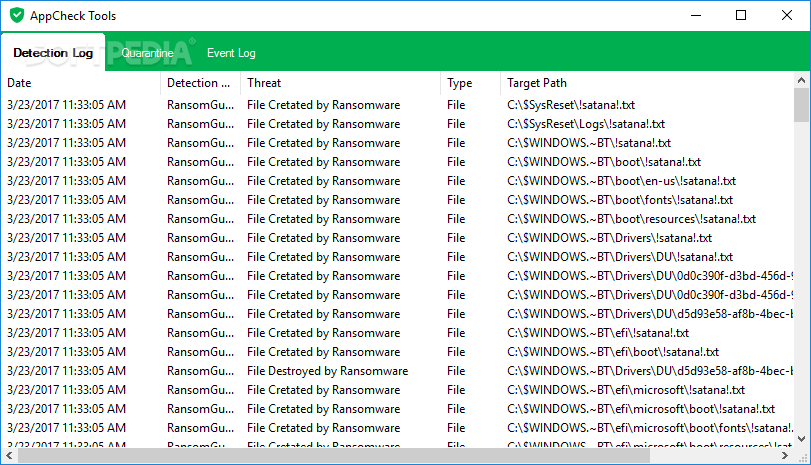Select row with path C:\$SysReset\!satana!.txt
811x465 pixels.
(398, 105)
